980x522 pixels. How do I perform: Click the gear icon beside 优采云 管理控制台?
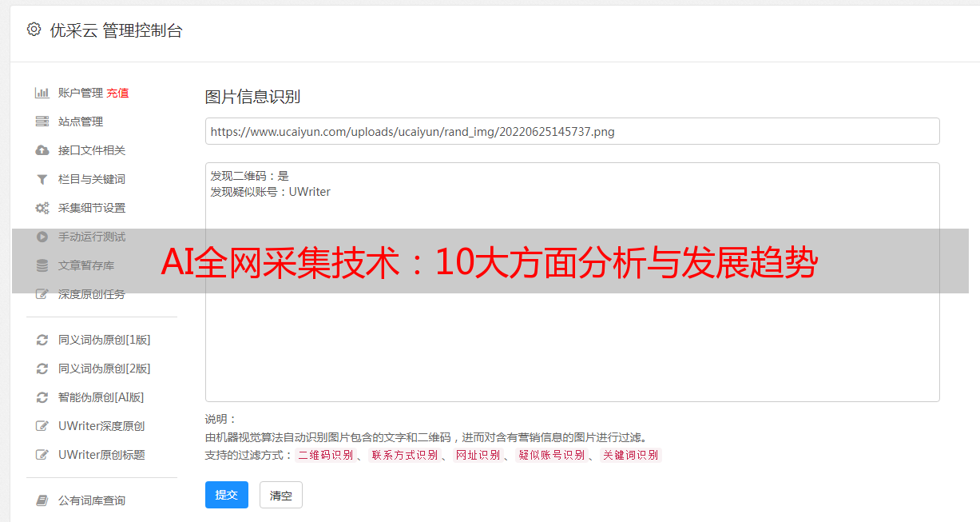pyautogui.click(x=34, y=30)
